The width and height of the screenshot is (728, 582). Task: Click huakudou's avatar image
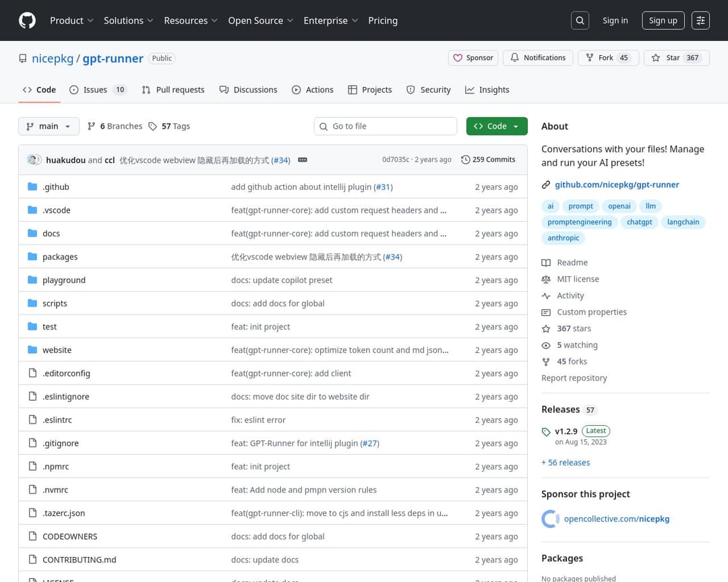(x=34, y=160)
